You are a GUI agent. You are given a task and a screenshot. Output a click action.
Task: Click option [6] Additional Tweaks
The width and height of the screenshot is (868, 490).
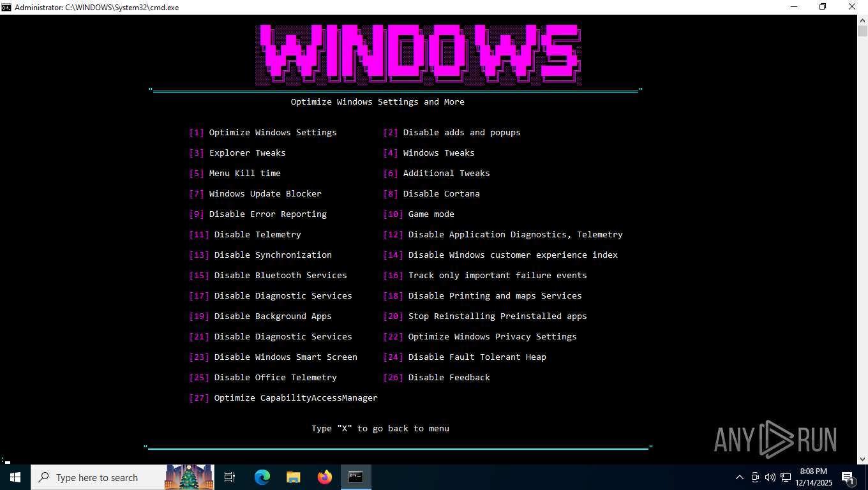click(437, 174)
